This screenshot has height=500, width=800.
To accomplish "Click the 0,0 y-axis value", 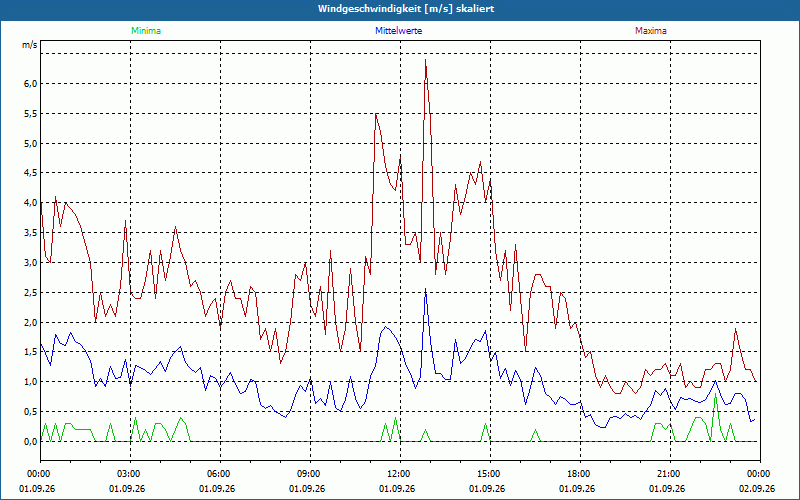I will point(31,442).
